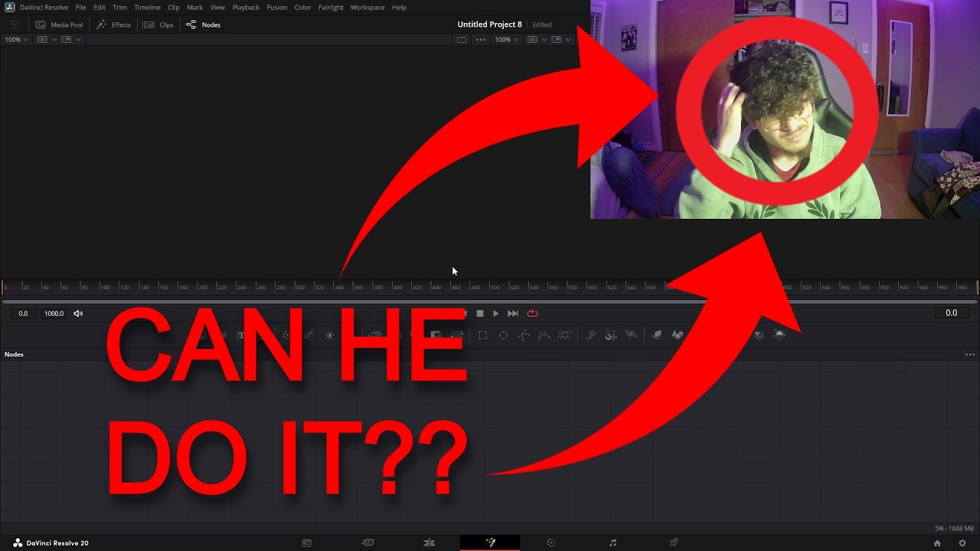Open the Project Manager home icon
Viewport: 980px width, 551px height.
click(937, 543)
